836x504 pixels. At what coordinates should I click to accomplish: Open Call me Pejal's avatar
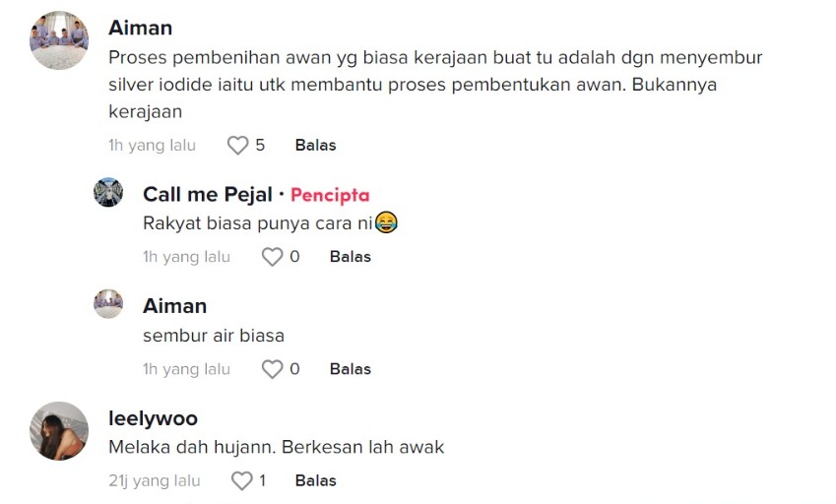(x=108, y=192)
